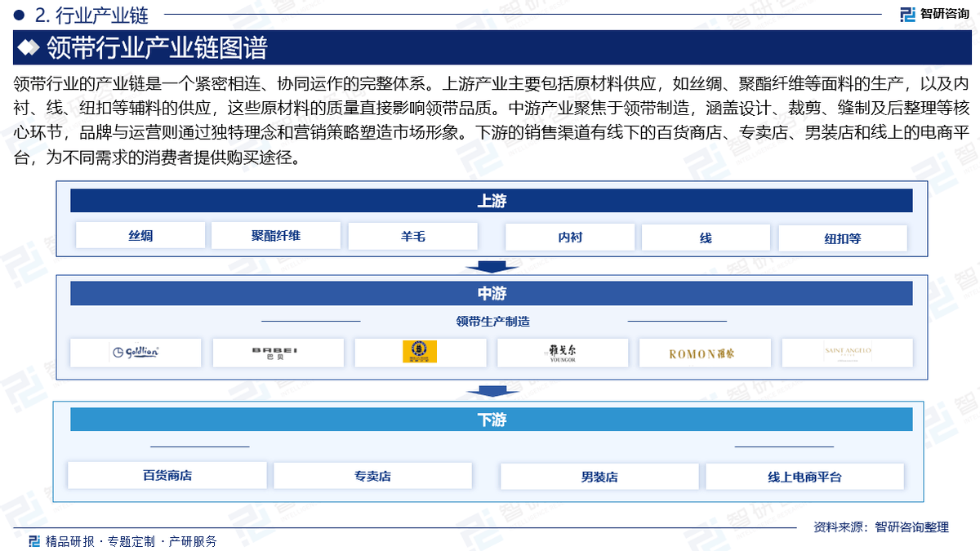Select the 百货商店 channel box

(x=167, y=476)
